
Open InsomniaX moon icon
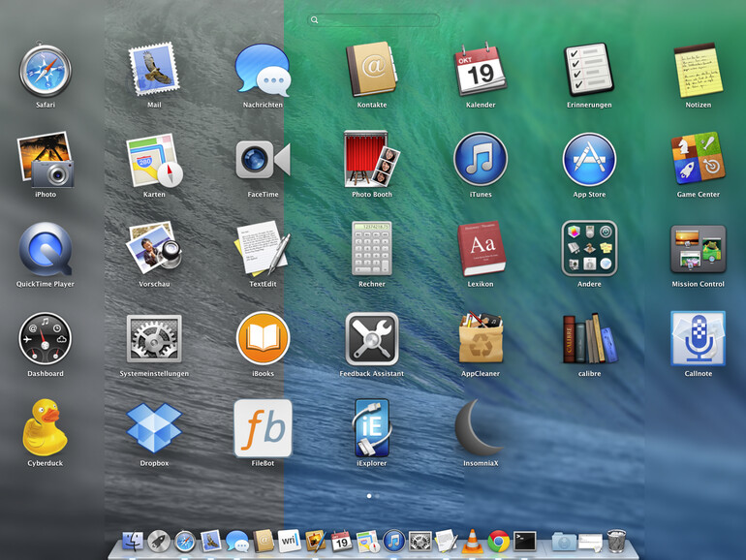(479, 427)
